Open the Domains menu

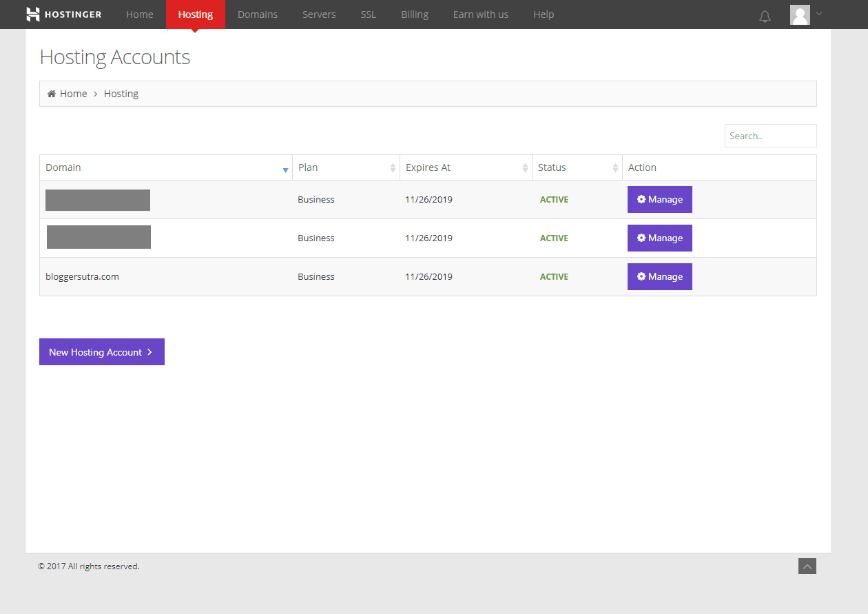click(258, 14)
